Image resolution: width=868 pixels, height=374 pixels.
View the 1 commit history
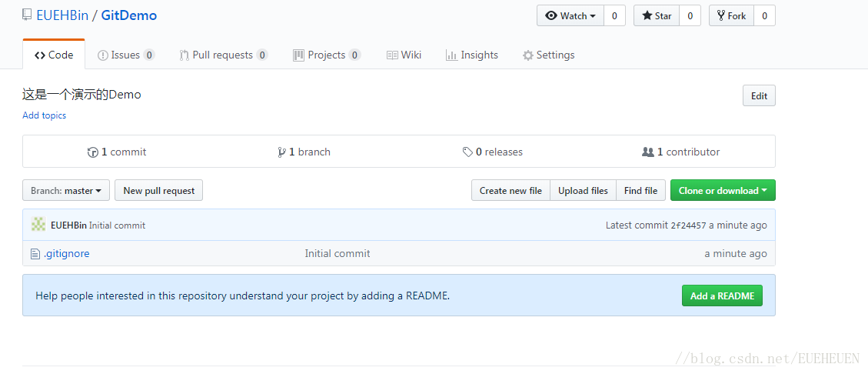coord(117,152)
